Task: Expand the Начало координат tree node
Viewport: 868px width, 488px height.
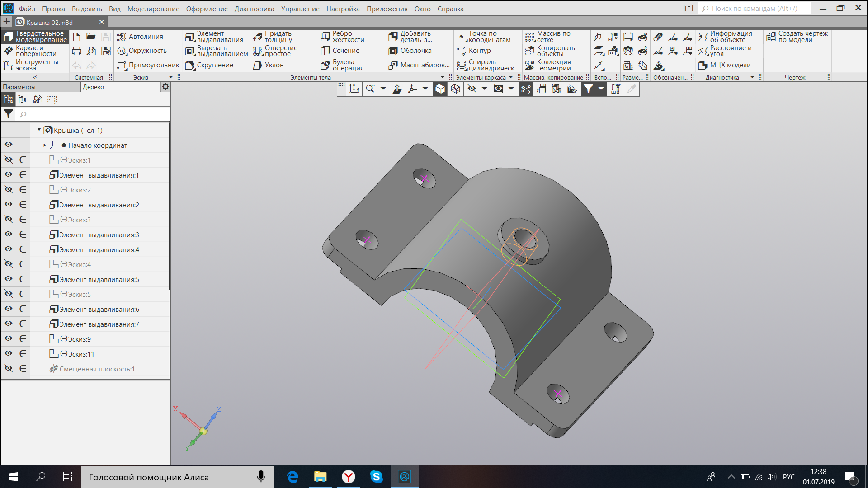Action: (45, 145)
